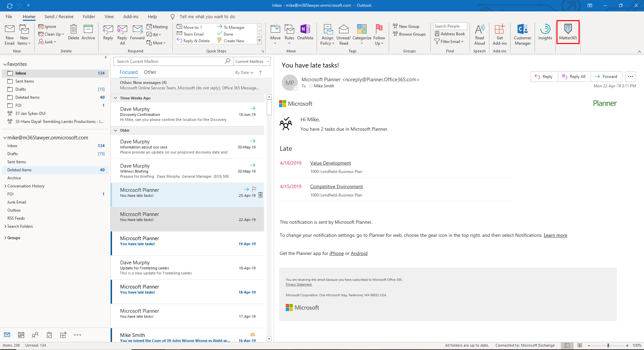
Task: Switch to Reading view in status bar
Action: click(x=580, y=345)
